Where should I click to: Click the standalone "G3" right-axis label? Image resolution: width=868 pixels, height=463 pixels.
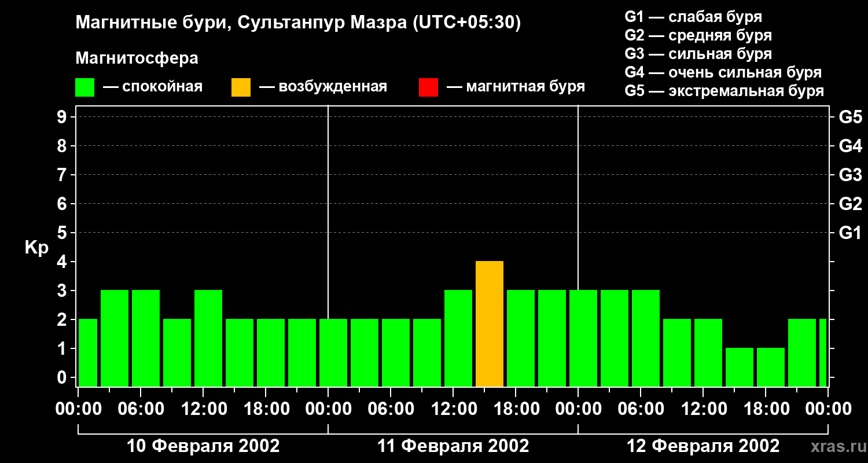(x=851, y=175)
